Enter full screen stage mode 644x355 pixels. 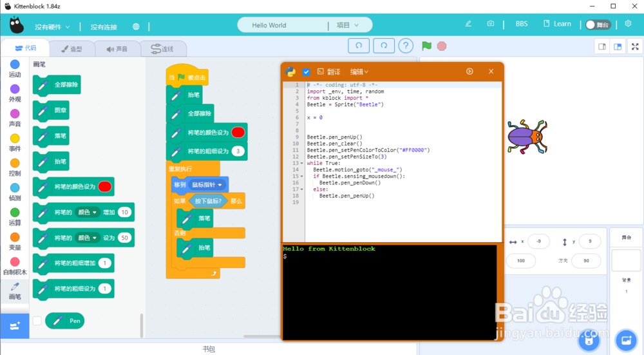click(x=635, y=46)
